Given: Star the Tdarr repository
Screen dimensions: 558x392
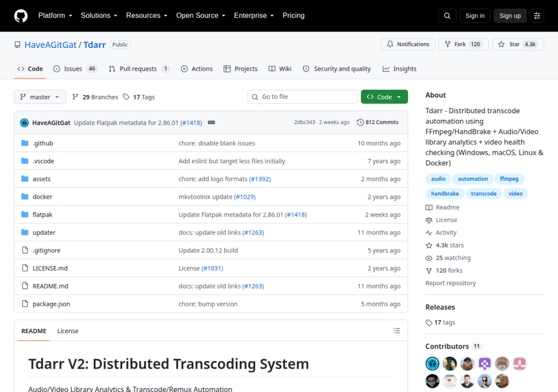Looking at the screenshot, I should click(518, 45).
